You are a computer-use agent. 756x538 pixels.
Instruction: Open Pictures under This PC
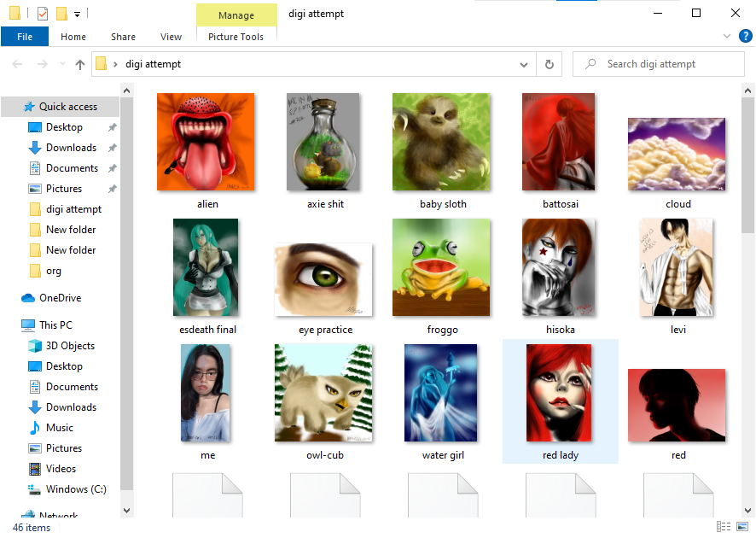[64, 448]
